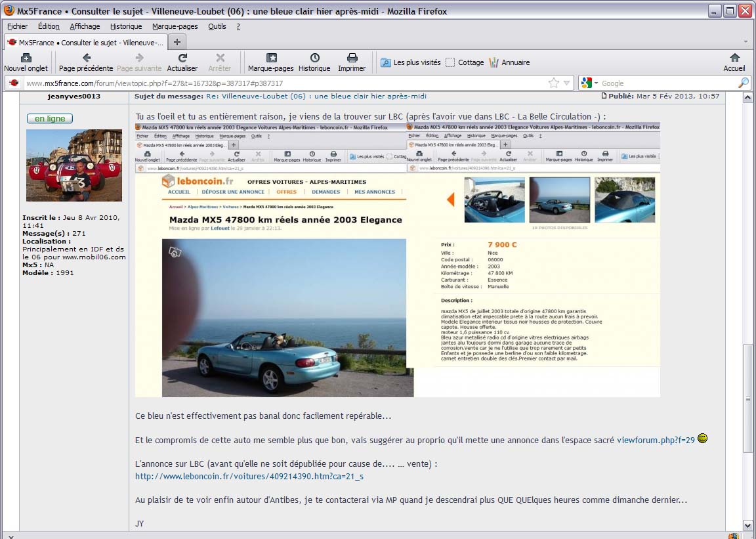Click the Firefox logo in title bar
Viewport: 756px width, 539px height.
pyautogui.click(x=9, y=10)
